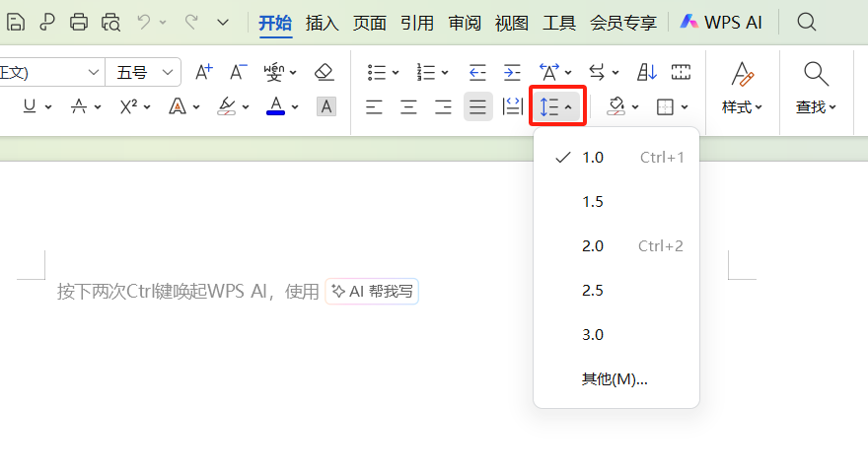Switch to the 引用 tab
The width and height of the screenshot is (868, 475).
(417, 23)
